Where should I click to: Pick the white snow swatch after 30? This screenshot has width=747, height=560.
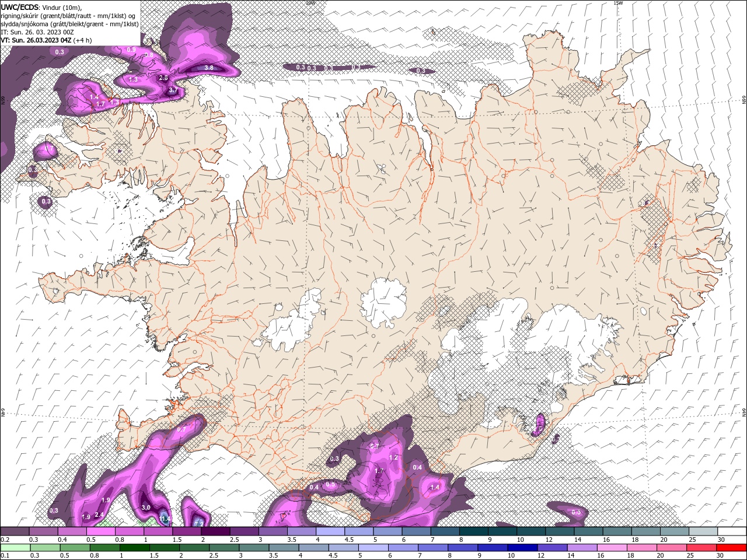point(732,531)
